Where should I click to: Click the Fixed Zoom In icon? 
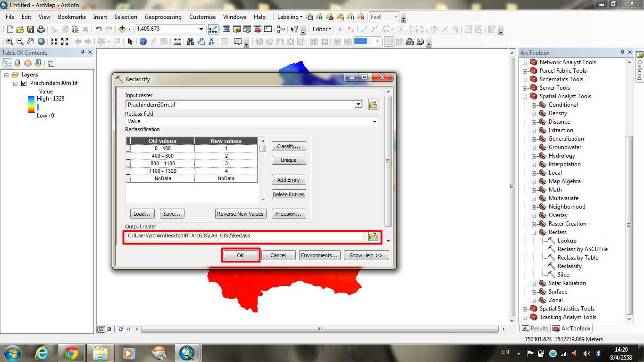54,42
